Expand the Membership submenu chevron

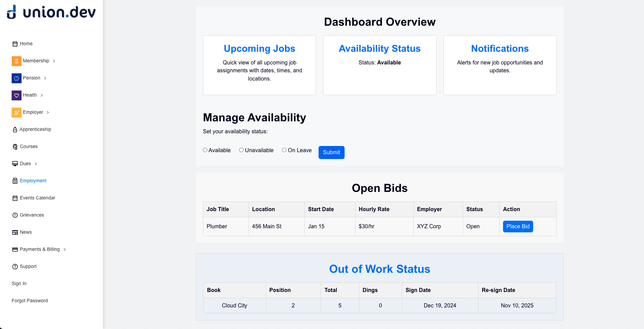[x=54, y=61]
